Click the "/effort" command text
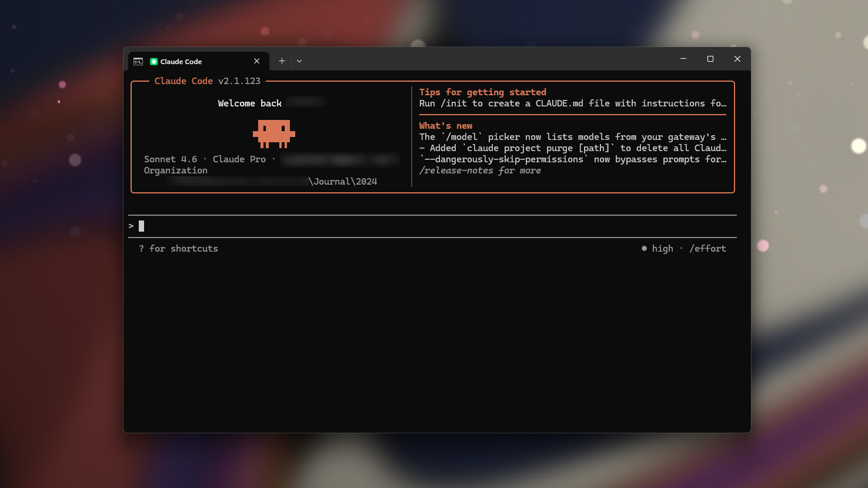868x488 pixels. 708,249
